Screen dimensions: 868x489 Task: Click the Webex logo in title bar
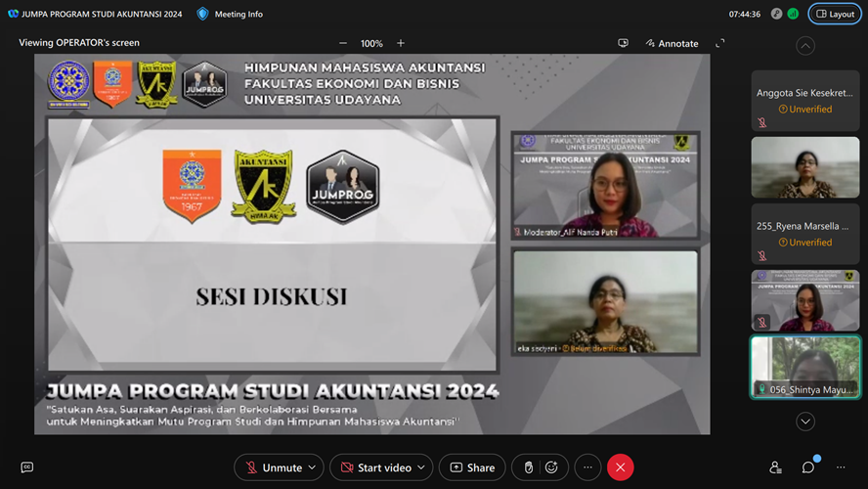tap(13, 14)
